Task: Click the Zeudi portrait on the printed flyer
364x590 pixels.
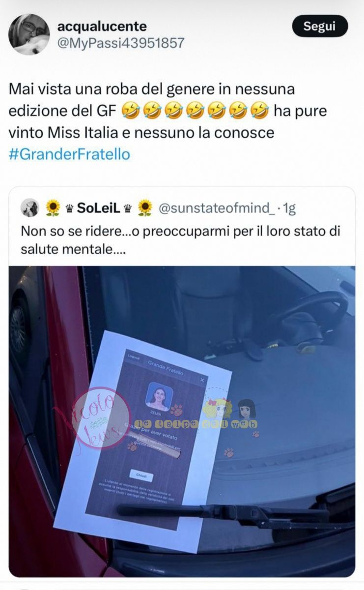Action: (160, 396)
